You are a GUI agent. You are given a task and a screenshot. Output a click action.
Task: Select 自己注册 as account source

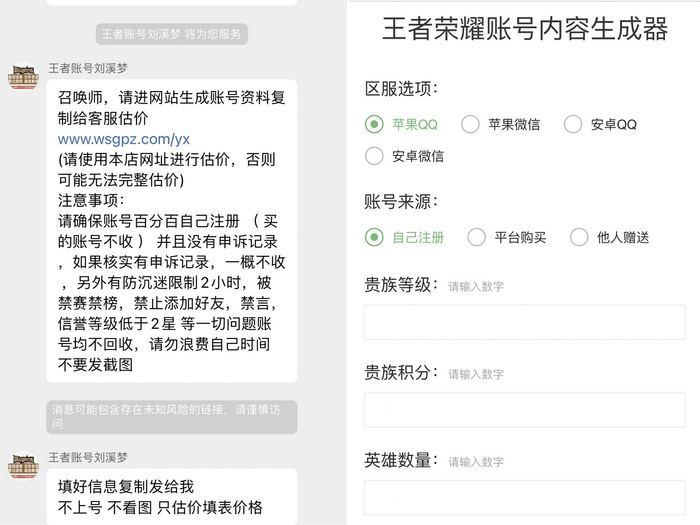(x=374, y=237)
